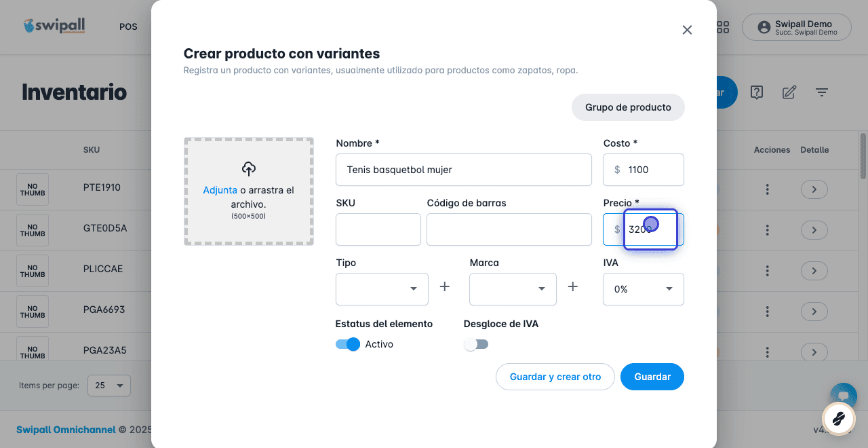Viewport: 868px width, 448px height.
Task: Open the POS menu item
Action: point(128,27)
